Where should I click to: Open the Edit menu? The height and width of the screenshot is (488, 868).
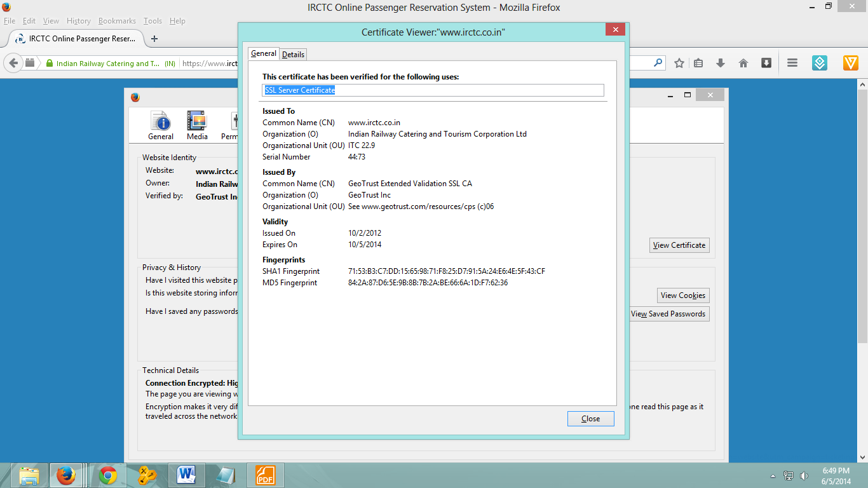29,21
